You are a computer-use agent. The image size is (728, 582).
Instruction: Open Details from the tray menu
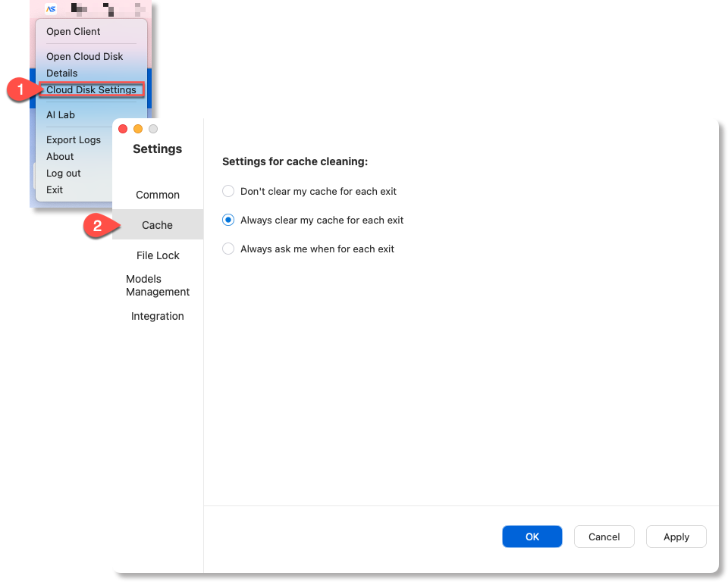coord(61,74)
